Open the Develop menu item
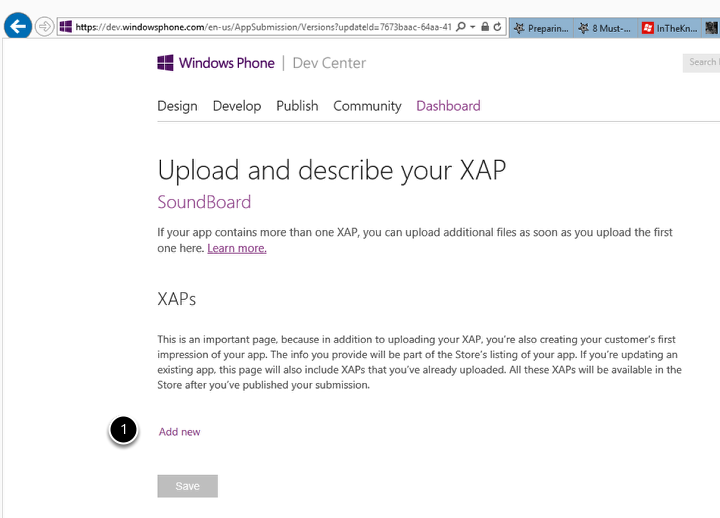 tap(237, 106)
